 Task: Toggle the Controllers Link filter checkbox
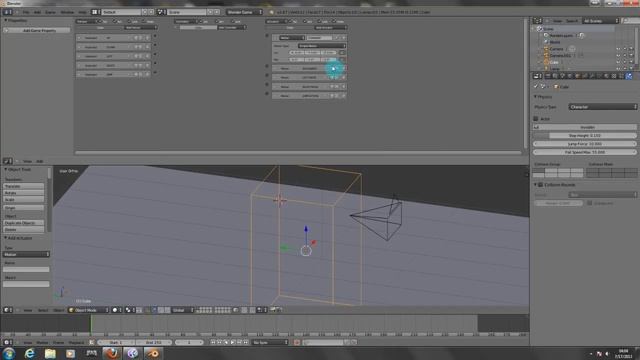tap(232, 21)
